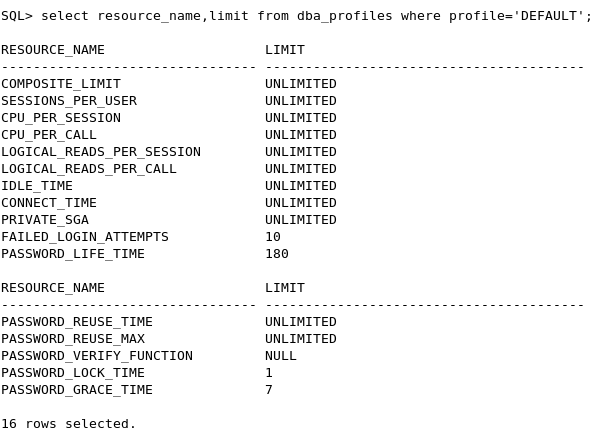Click the IDLE_TIME row name

point(37,186)
